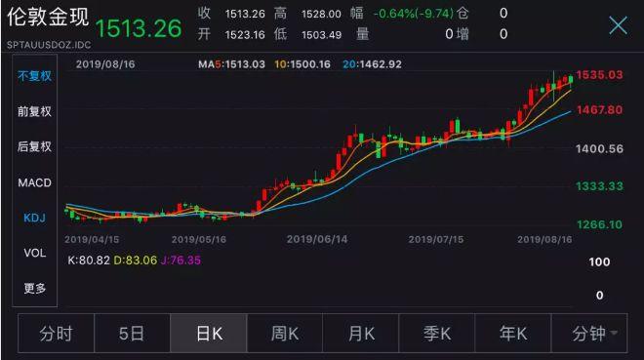Click the 伦敦金现 instrument title
This screenshot has height=360, width=644.
click(48, 18)
